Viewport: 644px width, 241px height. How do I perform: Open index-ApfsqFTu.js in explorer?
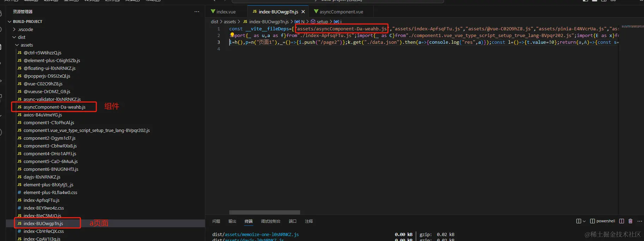(x=42, y=200)
